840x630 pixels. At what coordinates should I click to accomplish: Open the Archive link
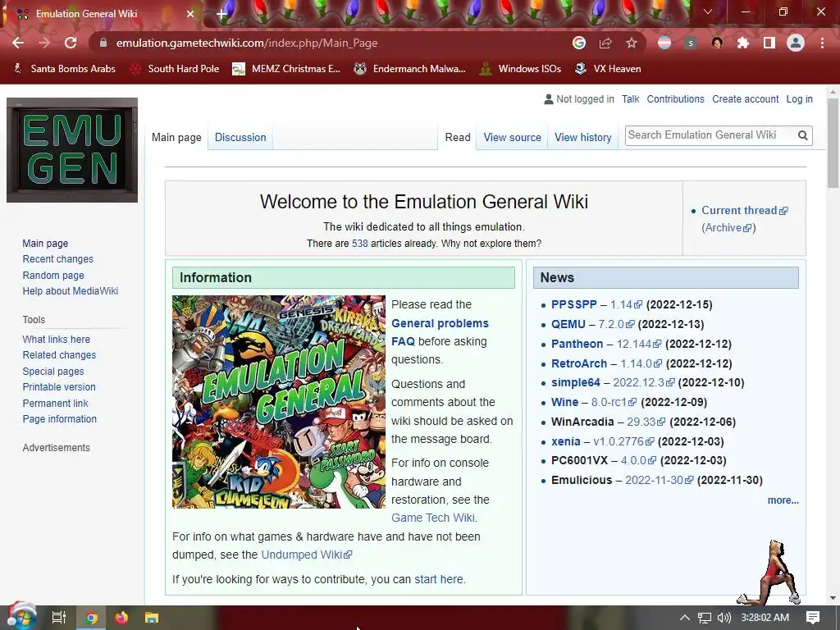pyautogui.click(x=728, y=228)
